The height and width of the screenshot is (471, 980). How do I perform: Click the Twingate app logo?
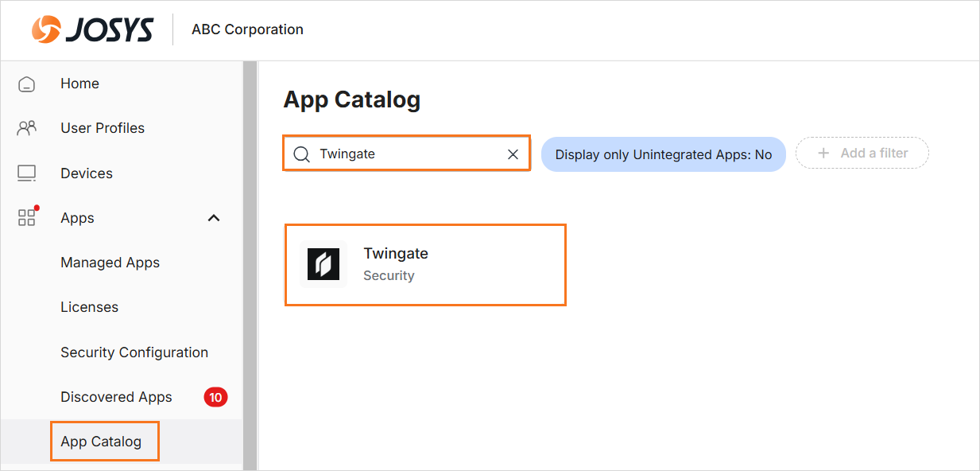(323, 264)
